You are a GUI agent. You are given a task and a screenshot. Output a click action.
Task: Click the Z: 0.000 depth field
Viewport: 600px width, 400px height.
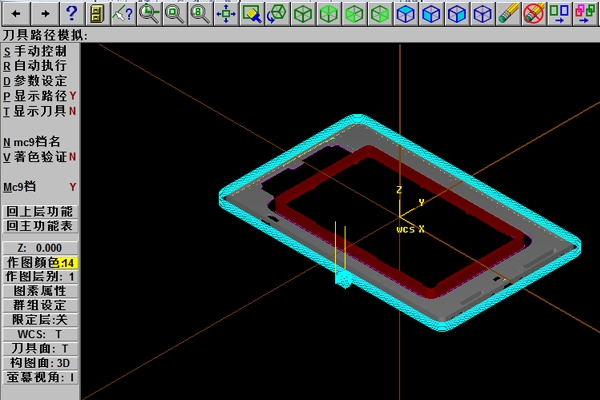click(x=39, y=247)
